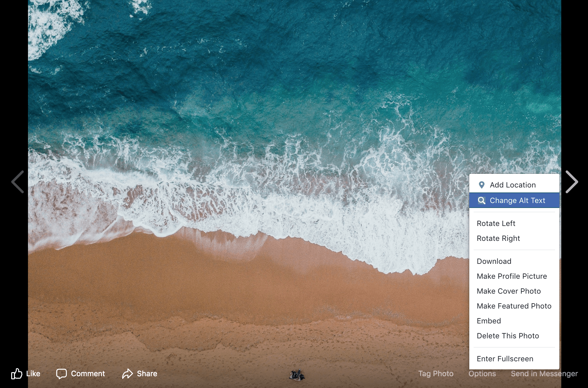The width and height of the screenshot is (588, 388).
Task: Select Add Location from the menu
Action: tap(514, 185)
